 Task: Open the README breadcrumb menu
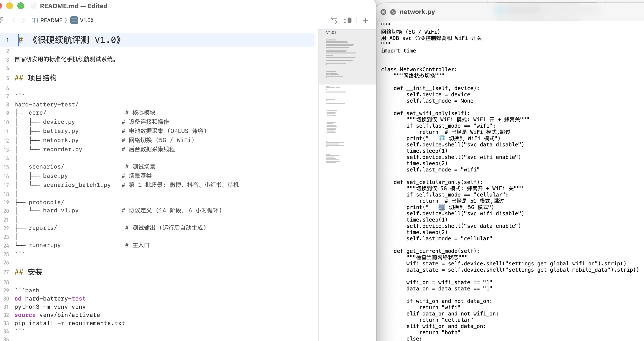[51, 20]
